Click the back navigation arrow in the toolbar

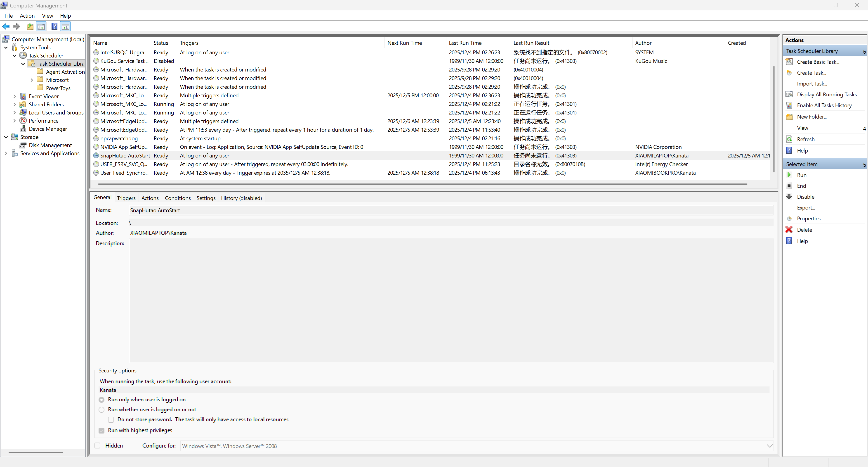6,26
